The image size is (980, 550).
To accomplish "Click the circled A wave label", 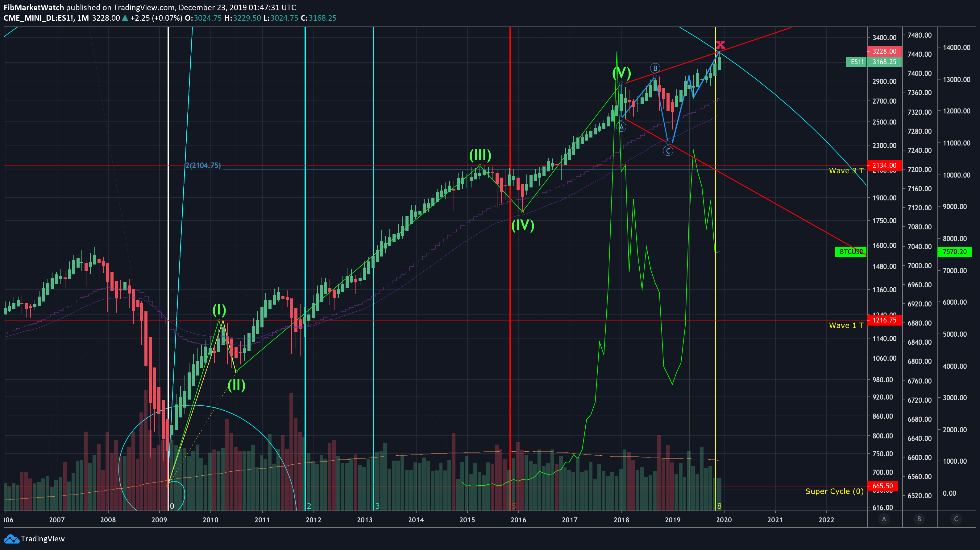I will [x=621, y=127].
